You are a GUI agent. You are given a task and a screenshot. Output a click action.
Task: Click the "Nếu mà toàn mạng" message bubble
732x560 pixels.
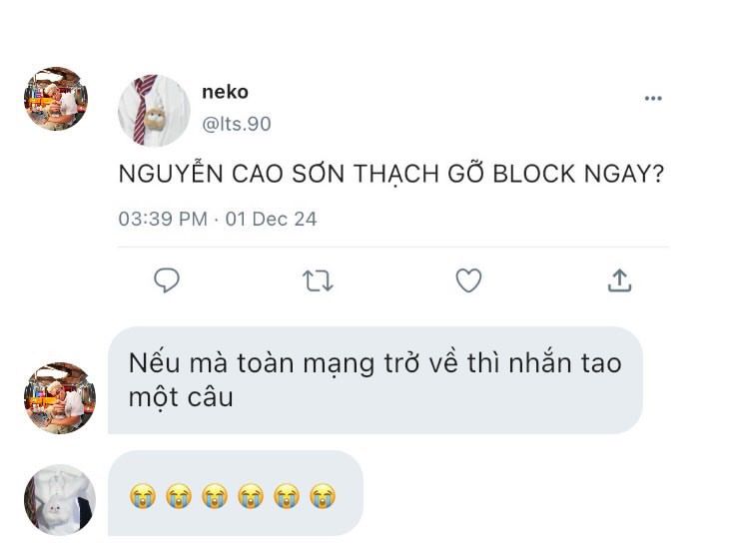pyautogui.click(x=375, y=380)
